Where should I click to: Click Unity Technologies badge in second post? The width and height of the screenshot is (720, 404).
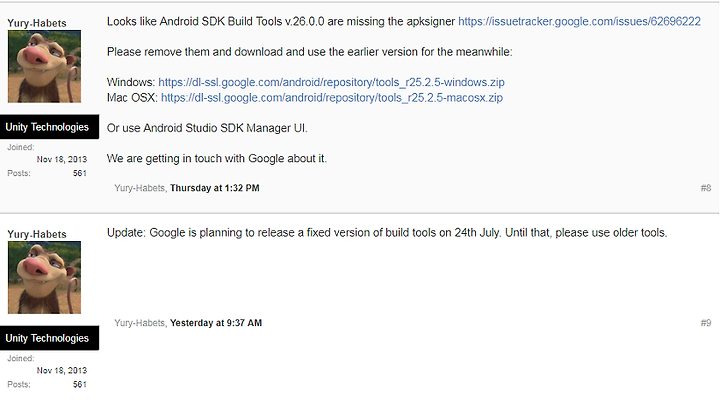[49, 338]
